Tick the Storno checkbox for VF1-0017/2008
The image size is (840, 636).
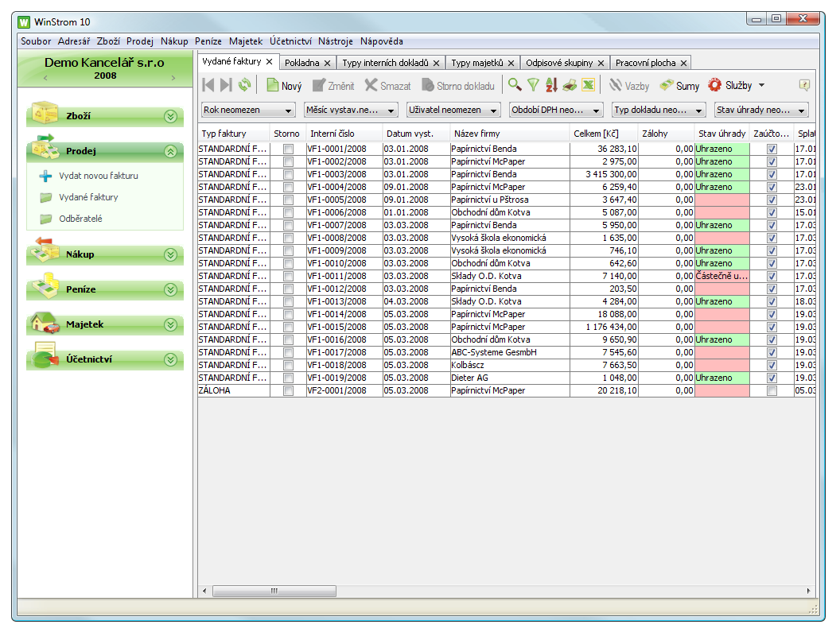pyautogui.click(x=288, y=353)
